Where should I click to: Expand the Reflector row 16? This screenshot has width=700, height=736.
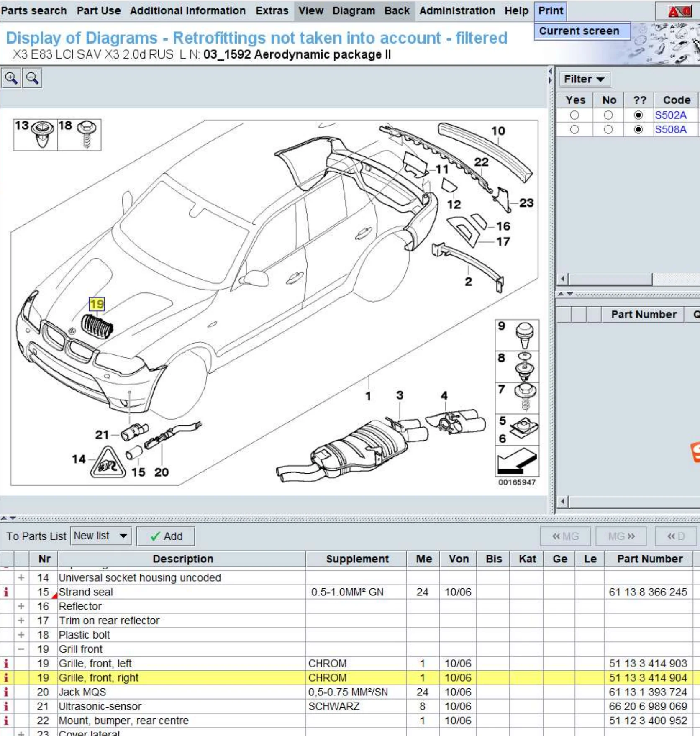click(21, 606)
